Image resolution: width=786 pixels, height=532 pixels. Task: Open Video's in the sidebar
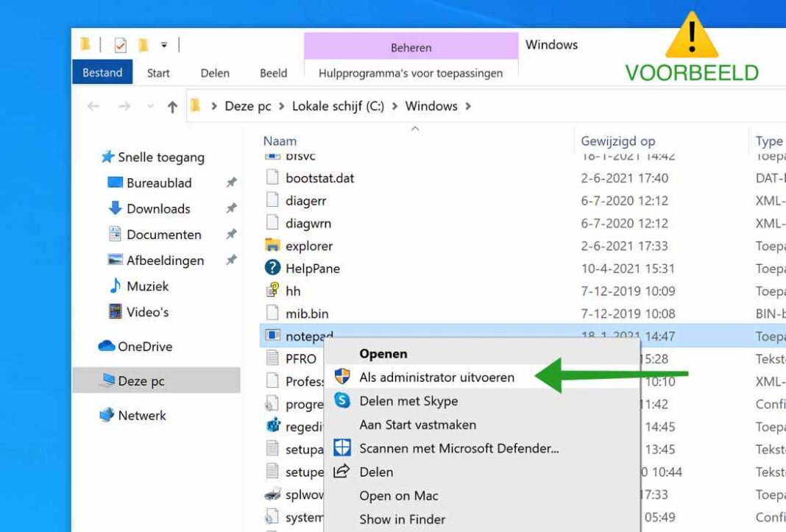click(x=147, y=312)
